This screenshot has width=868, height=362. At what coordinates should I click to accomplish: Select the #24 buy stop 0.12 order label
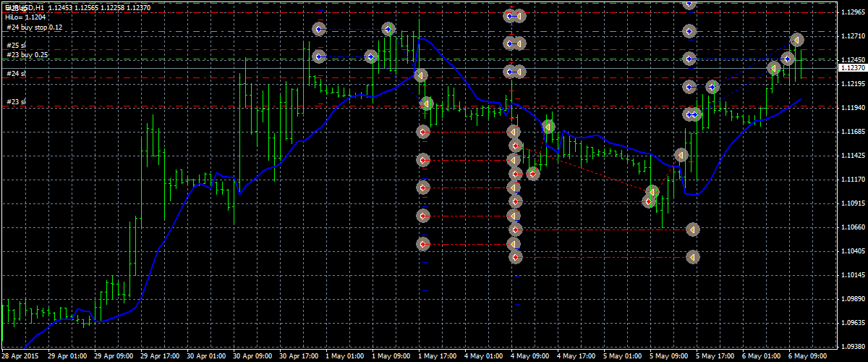[x=34, y=28]
